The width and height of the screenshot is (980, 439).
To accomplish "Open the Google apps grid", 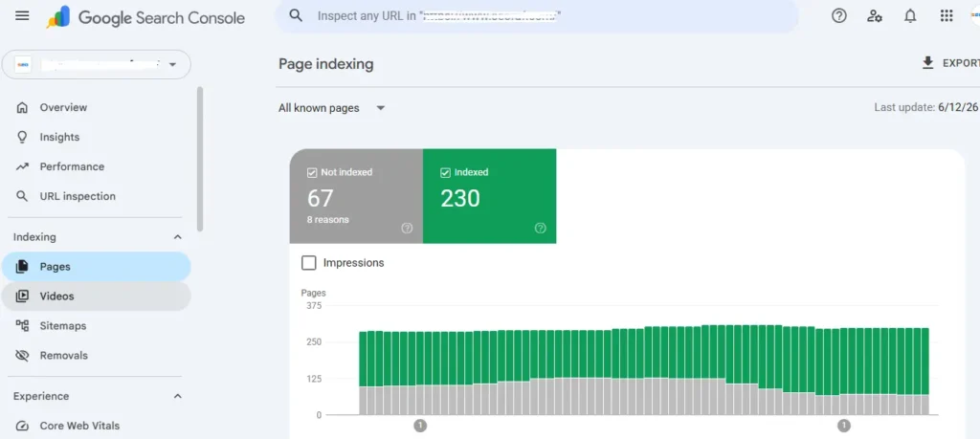I will (947, 15).
